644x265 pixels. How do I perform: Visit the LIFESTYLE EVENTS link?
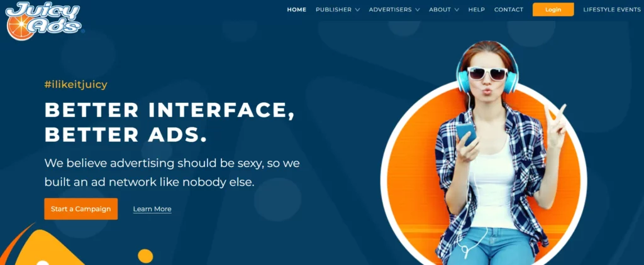[x=612, y=10]
